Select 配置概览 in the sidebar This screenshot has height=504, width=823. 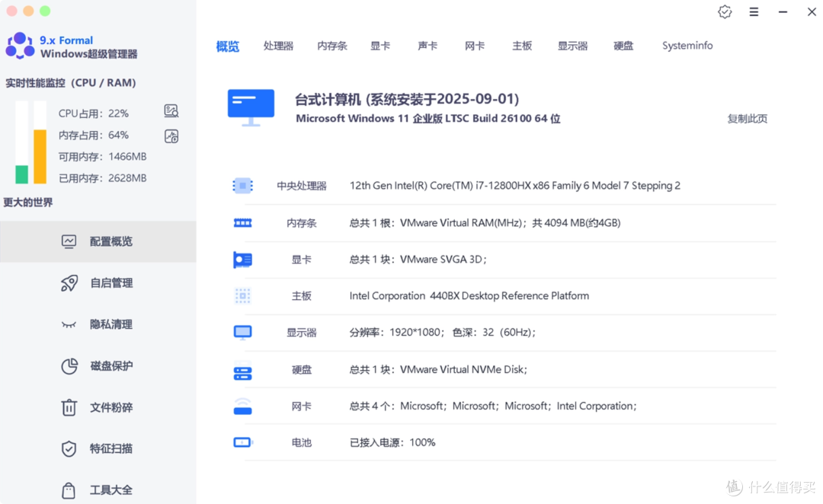tap(98, 241)
